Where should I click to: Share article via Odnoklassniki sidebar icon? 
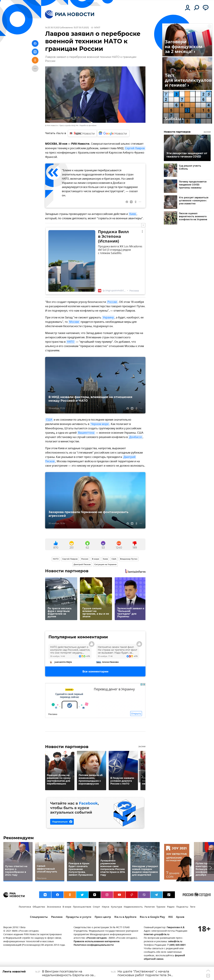[35, 60]
